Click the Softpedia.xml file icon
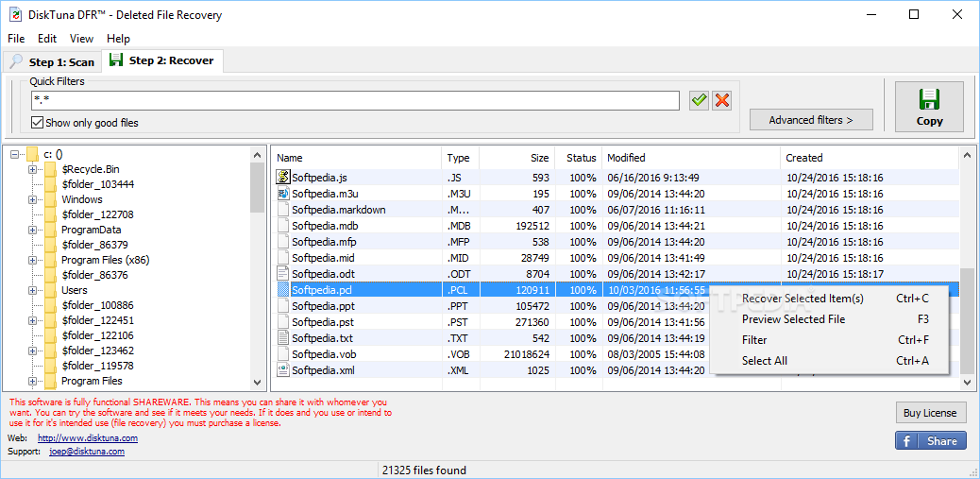Screen dimensions: 980x479 283,370
